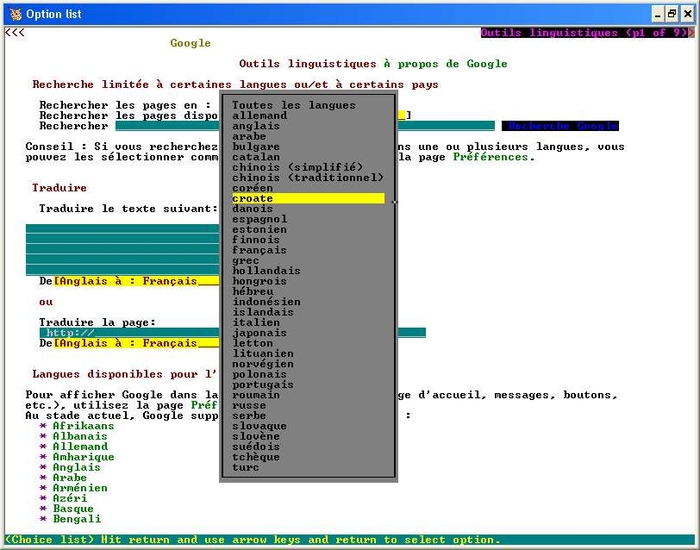Image resolution: width=700 pixels, height=550 pixels.
Task: Select 'espagnol' language option
Action: 259,219
